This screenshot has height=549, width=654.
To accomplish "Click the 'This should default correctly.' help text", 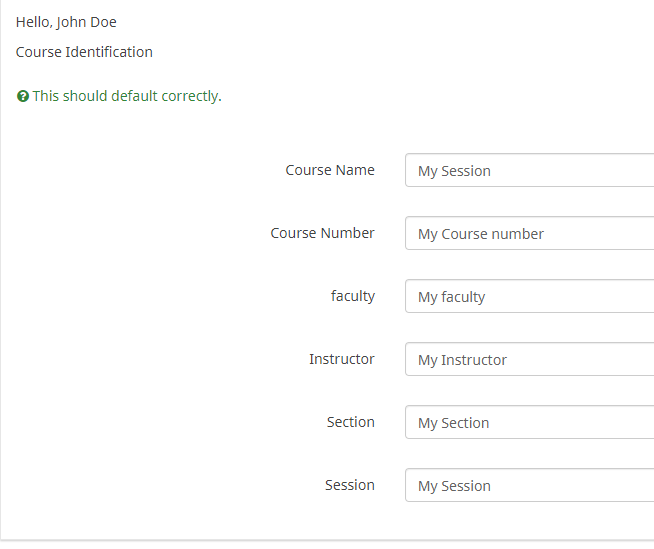I will 127,97.
